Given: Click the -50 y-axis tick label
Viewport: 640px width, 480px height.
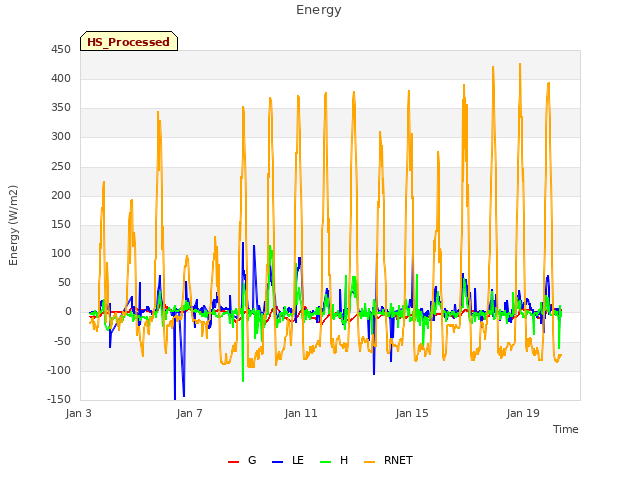Looking at the screenshot, I should [x=62, y=341].
